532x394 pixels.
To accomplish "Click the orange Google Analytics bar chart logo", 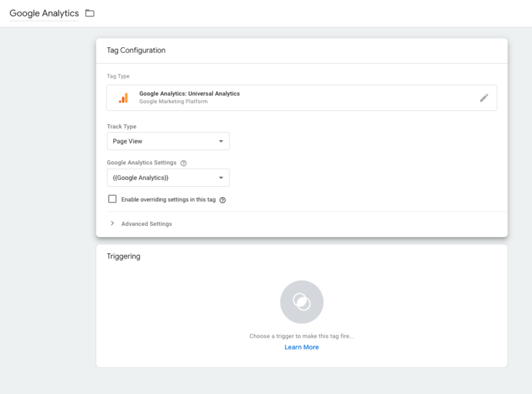I will 123,98.
